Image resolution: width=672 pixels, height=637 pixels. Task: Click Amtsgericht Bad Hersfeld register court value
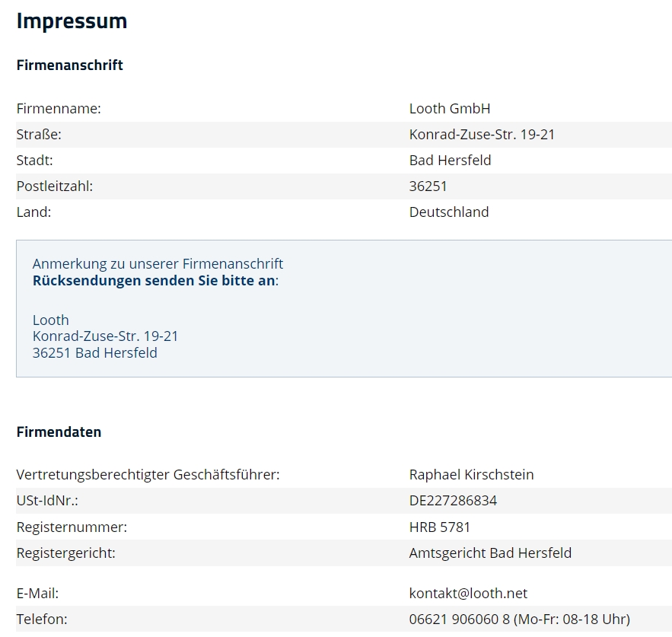(490, 553)
